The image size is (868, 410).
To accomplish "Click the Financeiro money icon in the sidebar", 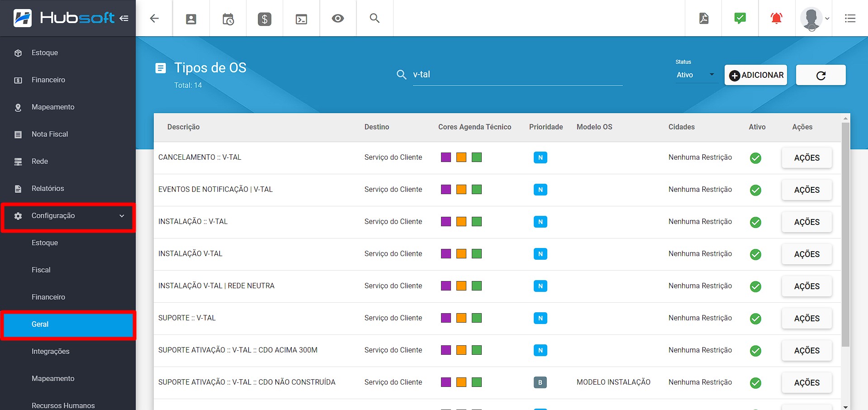I will [x=18, y=80].
